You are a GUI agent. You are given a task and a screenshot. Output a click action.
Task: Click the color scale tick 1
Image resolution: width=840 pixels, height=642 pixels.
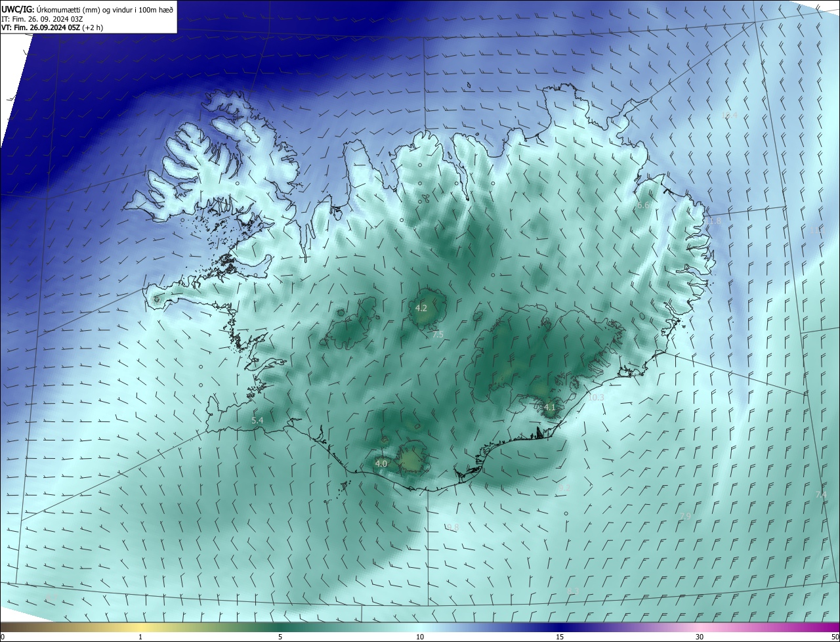click(140, 637)
